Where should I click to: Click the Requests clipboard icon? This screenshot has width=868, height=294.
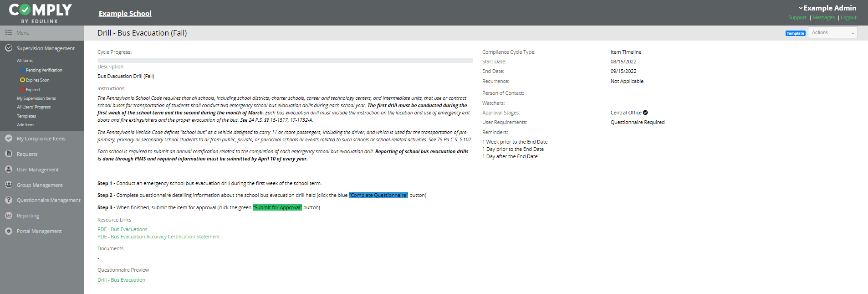[9, 154]
